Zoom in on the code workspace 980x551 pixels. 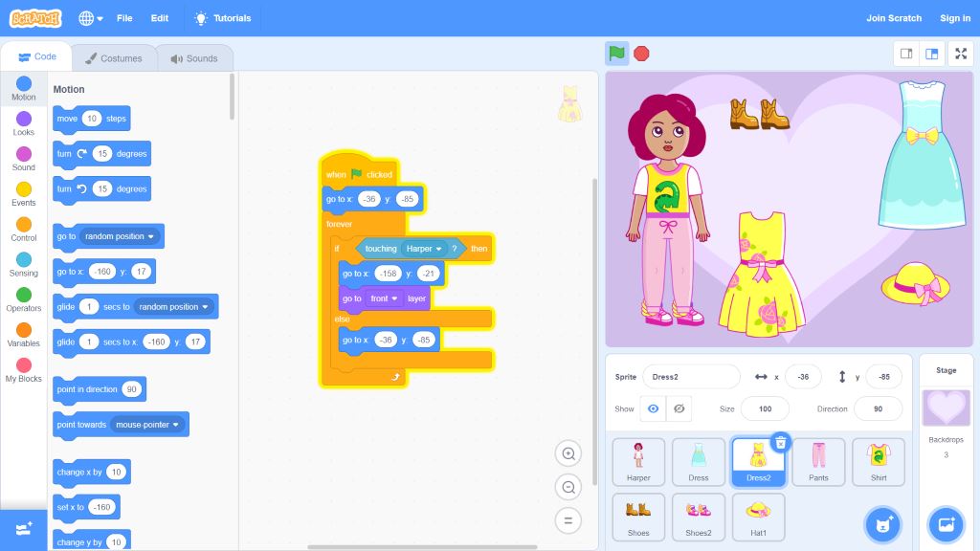coord(568,453)
